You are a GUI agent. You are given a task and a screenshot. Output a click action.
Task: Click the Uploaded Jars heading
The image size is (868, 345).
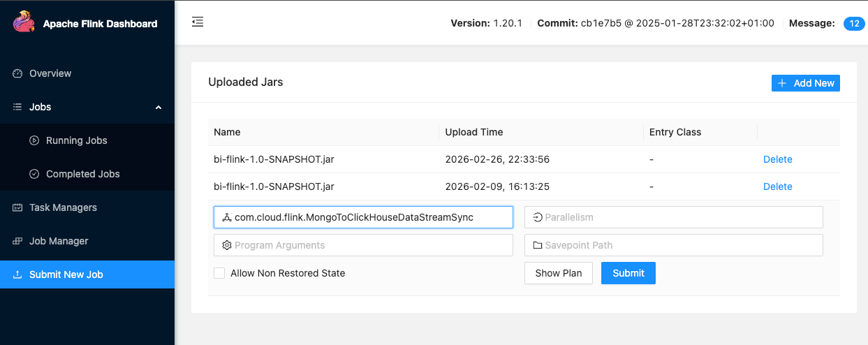point(246,82)
